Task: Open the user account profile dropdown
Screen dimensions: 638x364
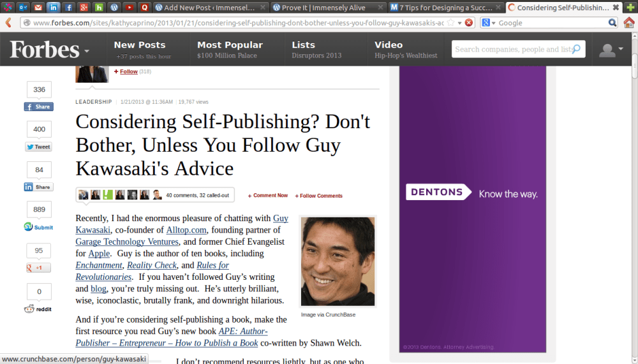Action: click(x=611, y=50)
